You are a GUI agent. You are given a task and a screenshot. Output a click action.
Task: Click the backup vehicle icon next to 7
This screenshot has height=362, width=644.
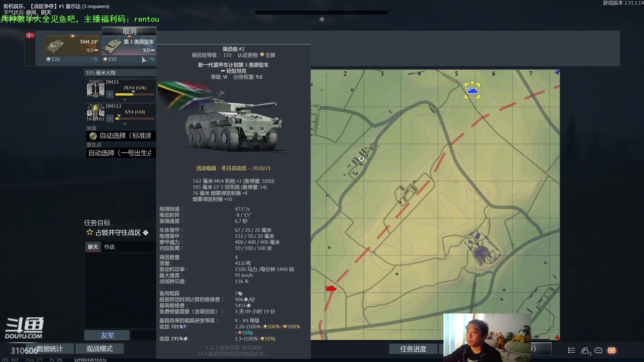pos(240,294)
